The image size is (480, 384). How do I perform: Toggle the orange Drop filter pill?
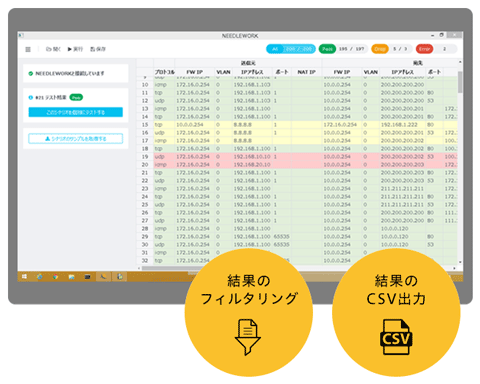tap(380, 49)
